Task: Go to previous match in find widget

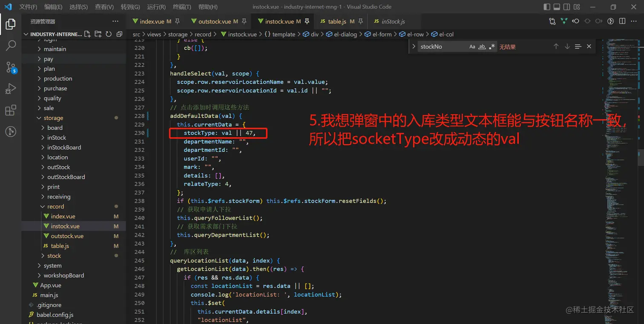Action: (x=556, y=46)
